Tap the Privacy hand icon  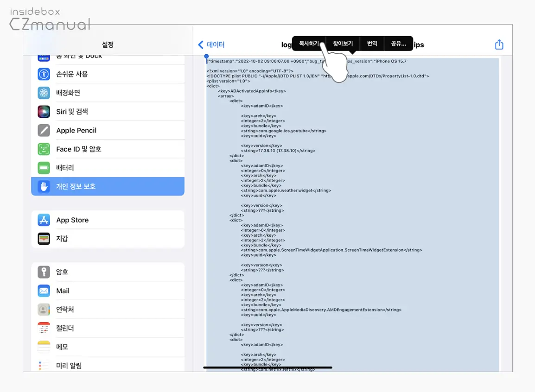click(x=44, y=186)
